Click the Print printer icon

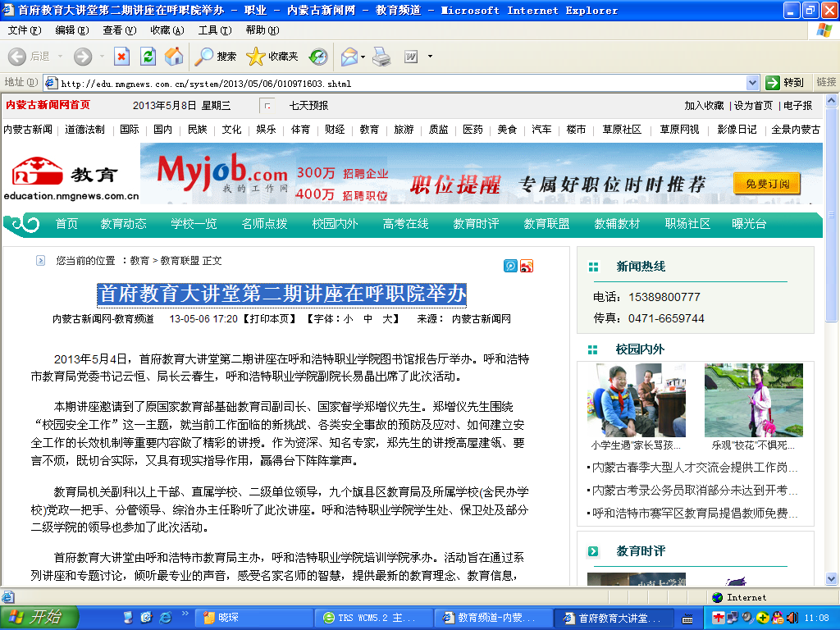[381, 57]
